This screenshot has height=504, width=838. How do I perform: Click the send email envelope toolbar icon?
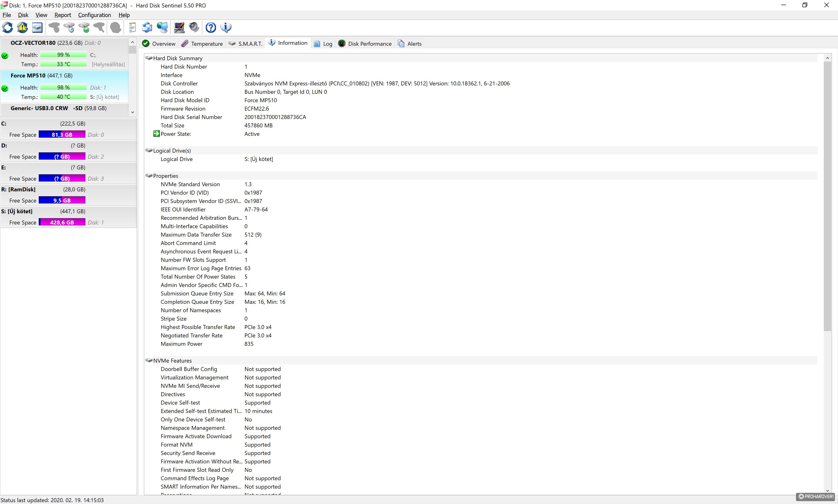(147, 28)
